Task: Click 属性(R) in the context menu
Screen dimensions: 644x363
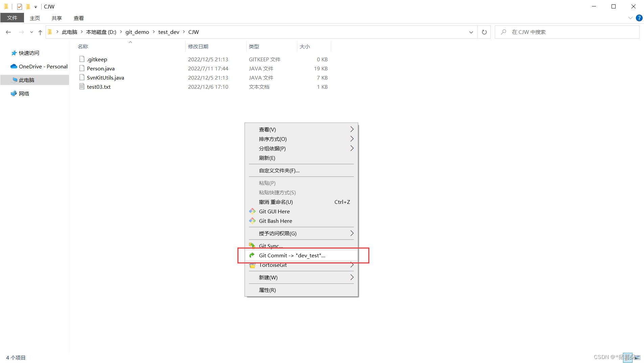Action: click(x=267, y=290)
